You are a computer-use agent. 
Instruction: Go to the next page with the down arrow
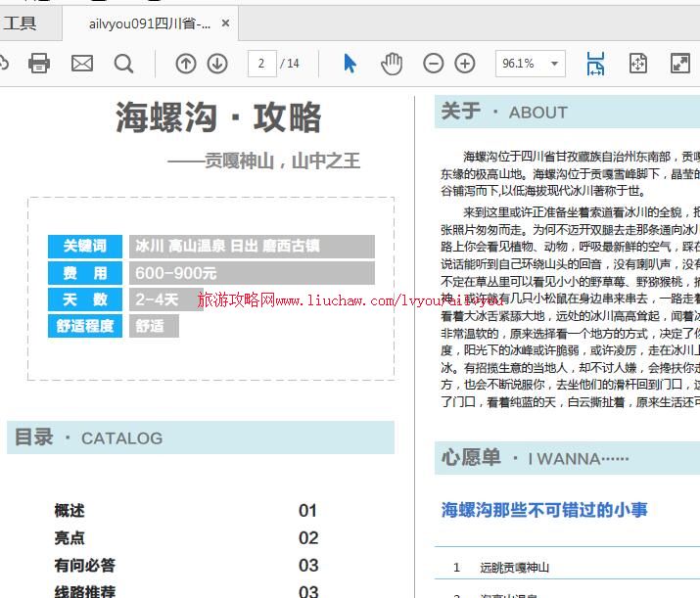point(217,64)
